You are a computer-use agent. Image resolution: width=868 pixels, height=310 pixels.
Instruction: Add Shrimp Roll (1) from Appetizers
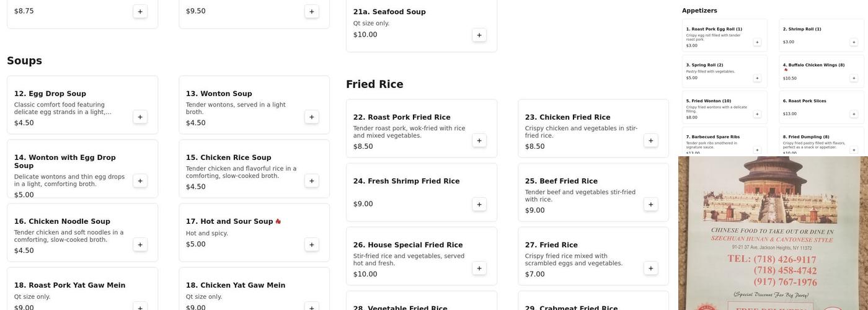click(x=854, y=42)
